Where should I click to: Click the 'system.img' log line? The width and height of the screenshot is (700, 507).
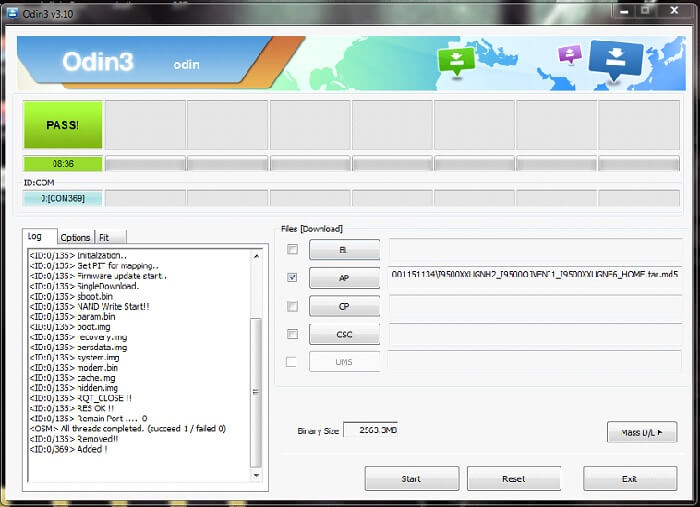[75, 357]
